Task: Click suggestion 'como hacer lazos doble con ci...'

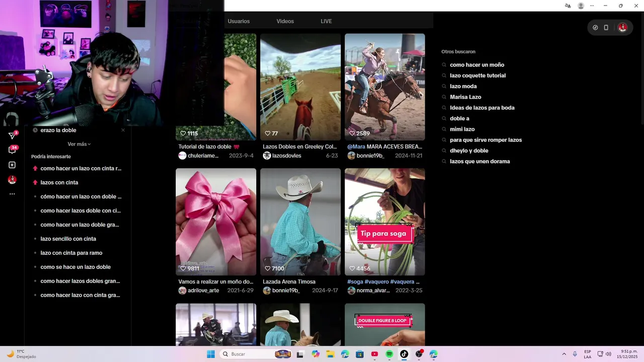Action: [80, 211]
